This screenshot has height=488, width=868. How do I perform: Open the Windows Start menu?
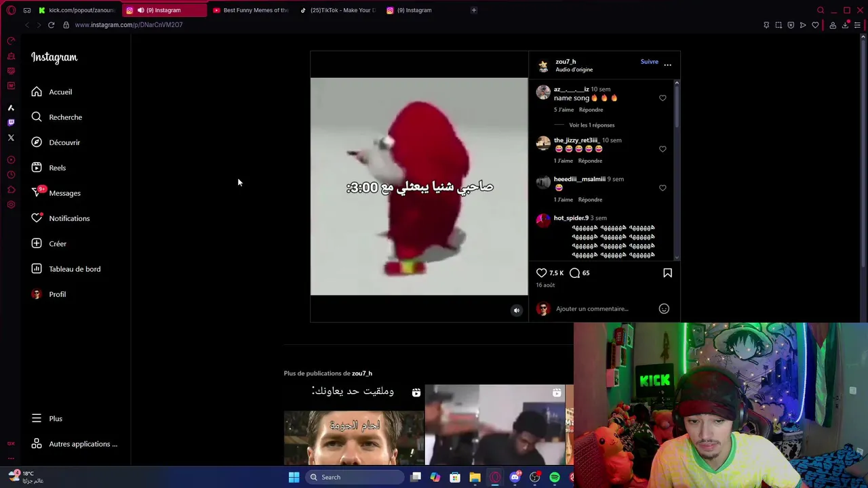point(294,477)
